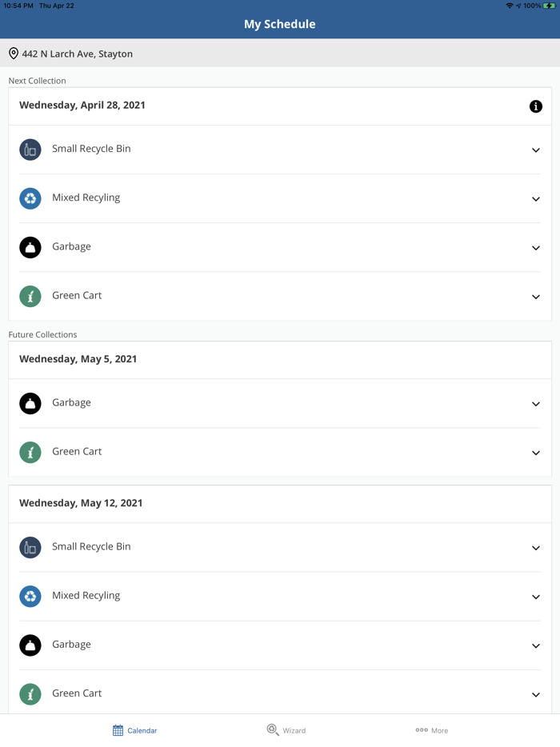This screenshot has width=560, height=747.
Task: Expand Green Cart chevron under May 5
Action: [x=536, y=453]
